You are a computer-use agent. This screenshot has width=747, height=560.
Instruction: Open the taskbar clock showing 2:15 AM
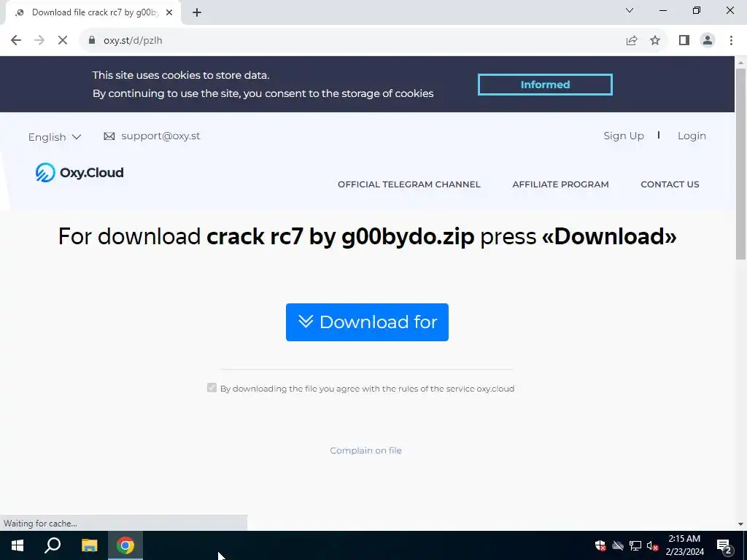(684, 545)
